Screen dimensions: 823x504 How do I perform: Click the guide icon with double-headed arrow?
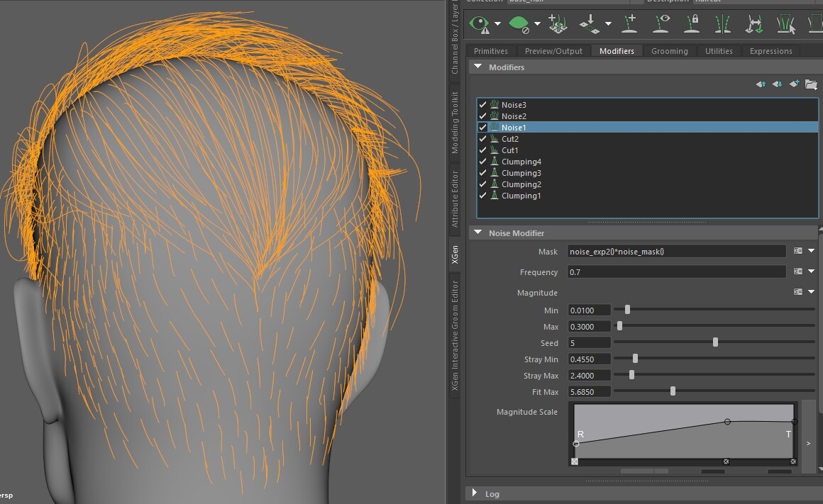(x=754, y=24)
